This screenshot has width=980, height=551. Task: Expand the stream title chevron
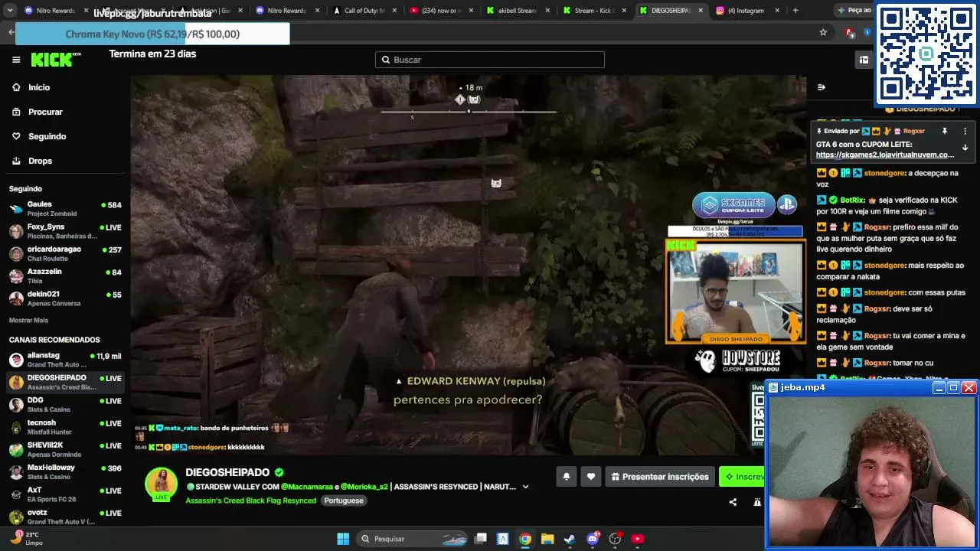[525, 487]
